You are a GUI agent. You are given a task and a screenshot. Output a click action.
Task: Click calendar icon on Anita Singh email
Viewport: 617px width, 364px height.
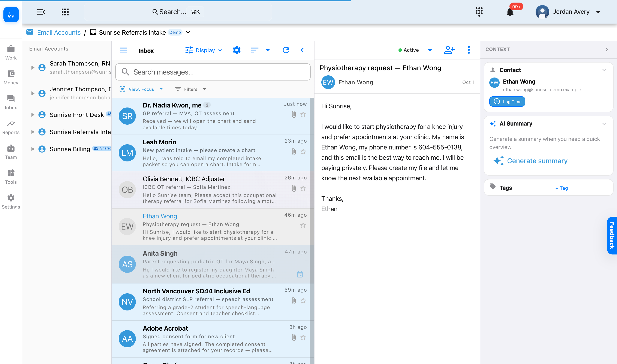coord(300,274)
